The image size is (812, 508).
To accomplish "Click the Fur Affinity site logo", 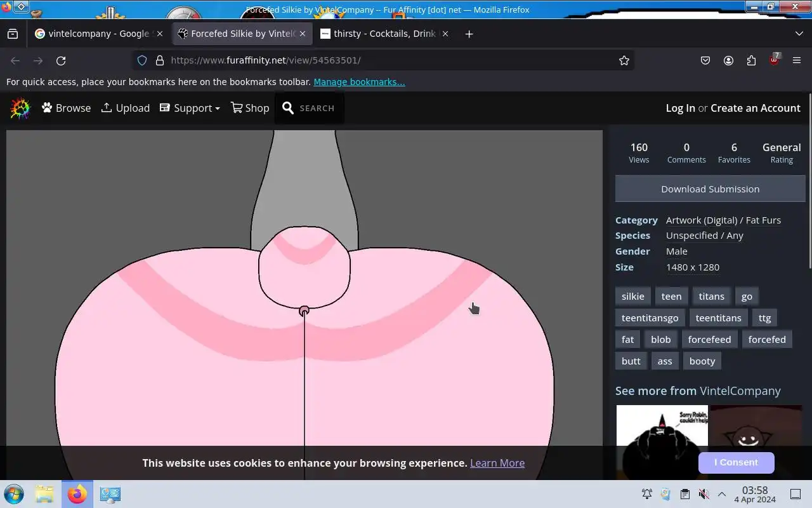I will coord(20,109).
